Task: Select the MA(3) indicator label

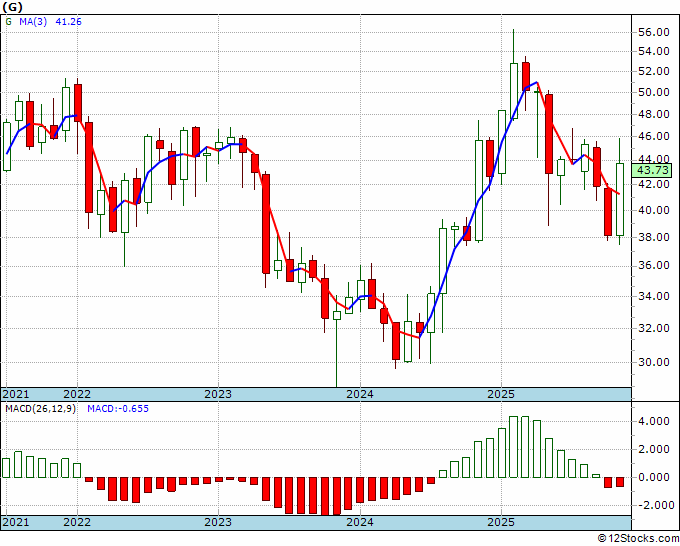Action: tap(33, 22)
